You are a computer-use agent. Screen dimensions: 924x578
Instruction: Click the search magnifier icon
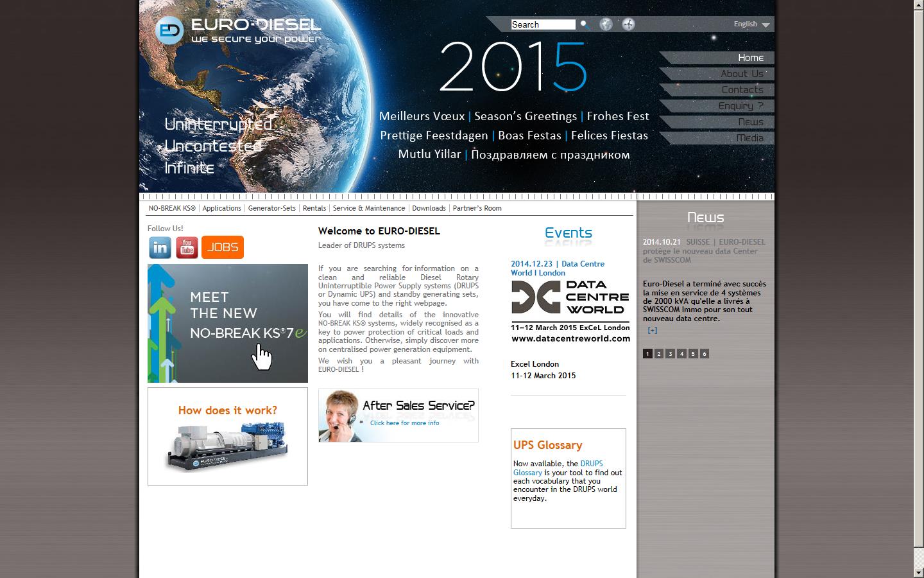click(x=585, y=24)
